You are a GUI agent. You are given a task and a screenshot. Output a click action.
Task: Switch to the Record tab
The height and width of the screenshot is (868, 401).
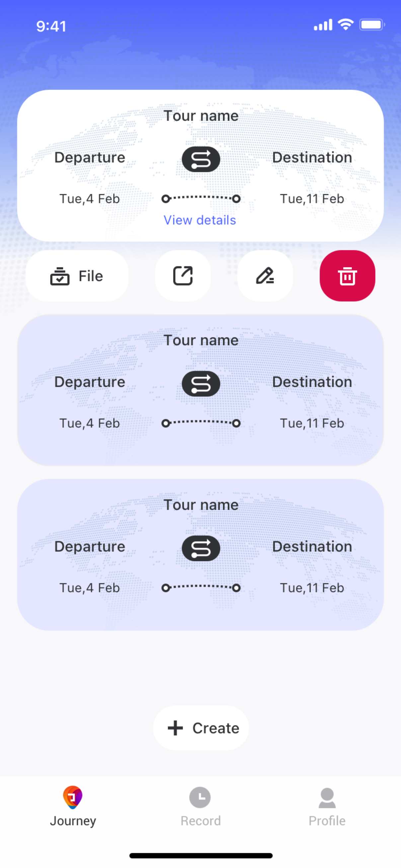(200, 806)
